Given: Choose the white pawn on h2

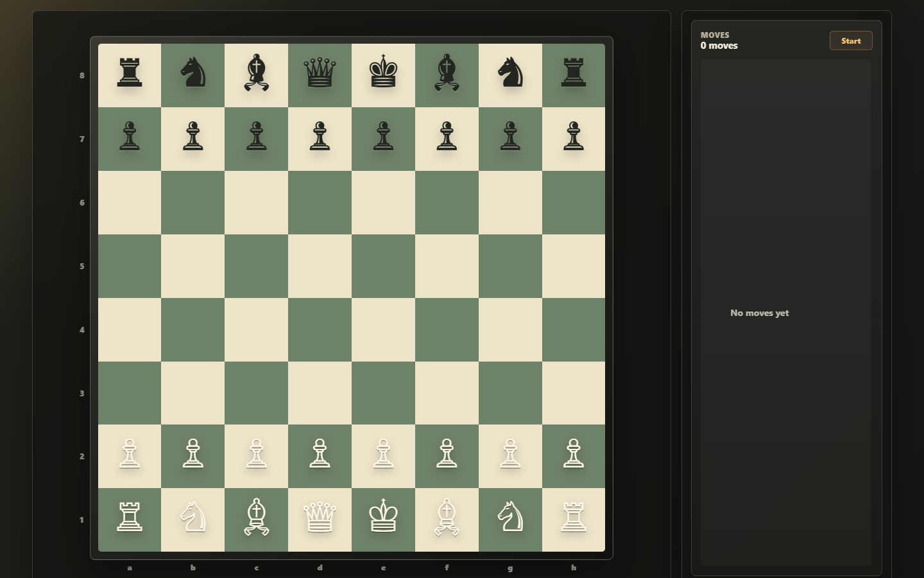Looking at the screenshot, I should (574, 456).
